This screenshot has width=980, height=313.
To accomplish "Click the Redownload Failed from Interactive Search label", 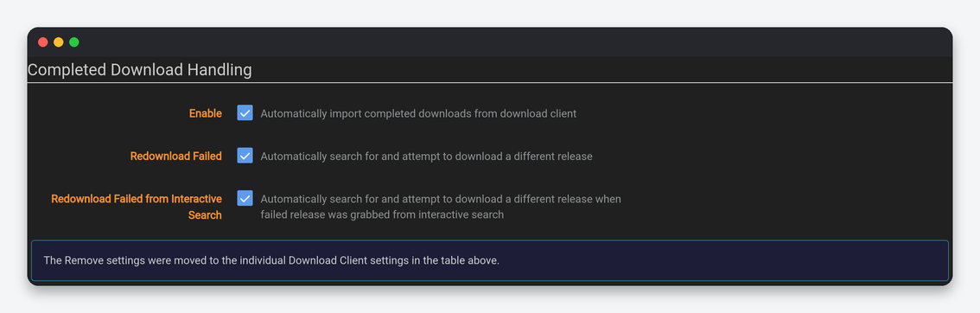I will coord(137,207).
